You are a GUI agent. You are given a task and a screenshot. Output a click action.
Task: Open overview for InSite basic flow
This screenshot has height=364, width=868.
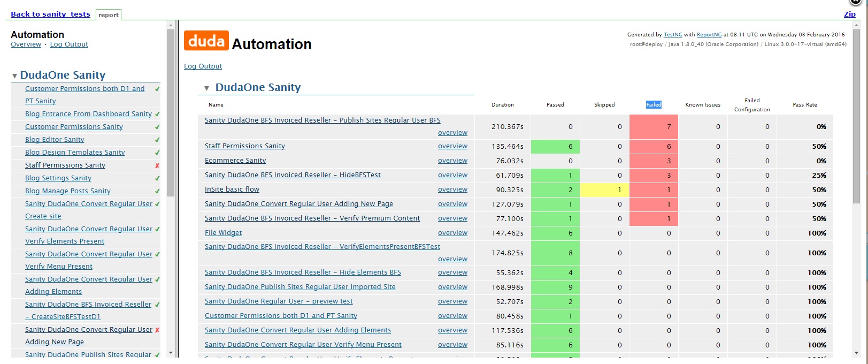[x=452, y=189]
